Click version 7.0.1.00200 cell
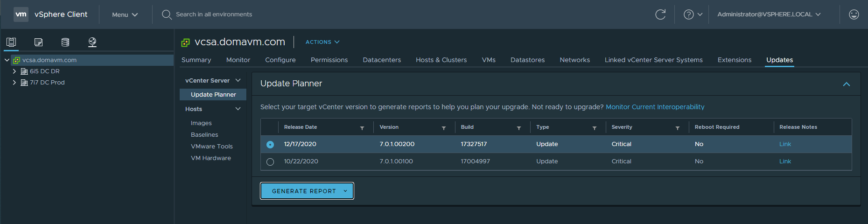 (397, 144)
